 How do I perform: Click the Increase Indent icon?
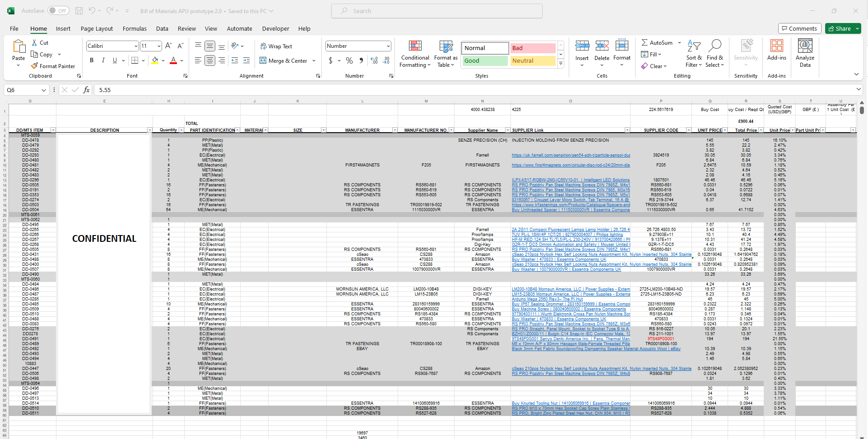(x=246, y=60)
